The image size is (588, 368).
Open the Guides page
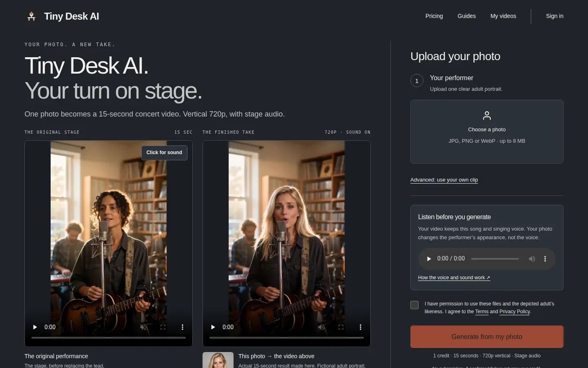tap(466, 16)
